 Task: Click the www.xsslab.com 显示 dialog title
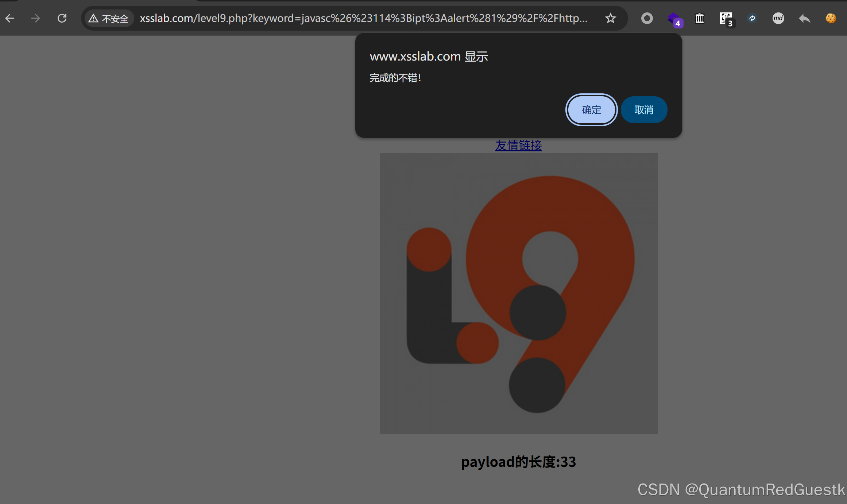click(x=429, y=57)
